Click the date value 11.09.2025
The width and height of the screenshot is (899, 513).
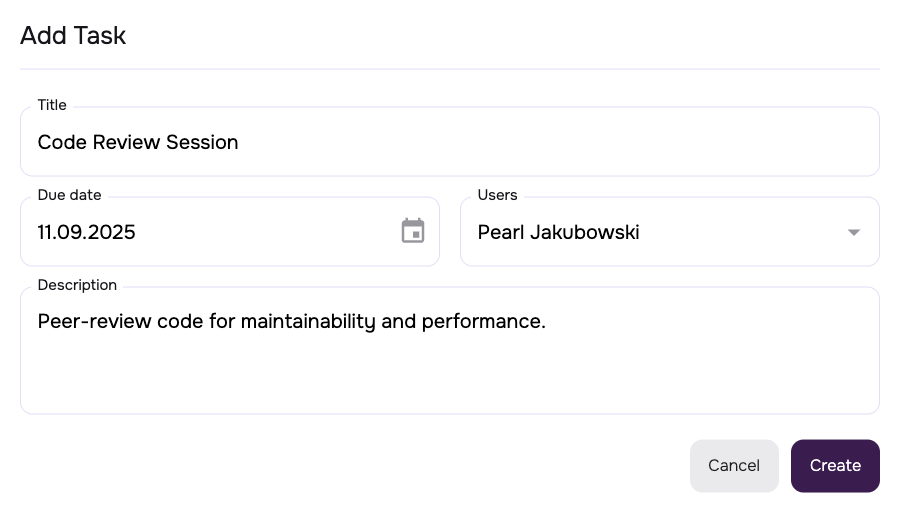86,233
